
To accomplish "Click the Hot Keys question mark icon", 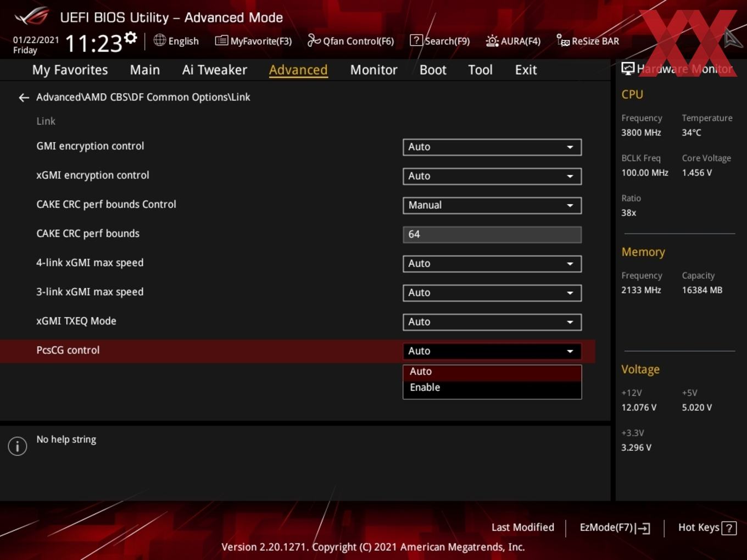I will (729, 528).
